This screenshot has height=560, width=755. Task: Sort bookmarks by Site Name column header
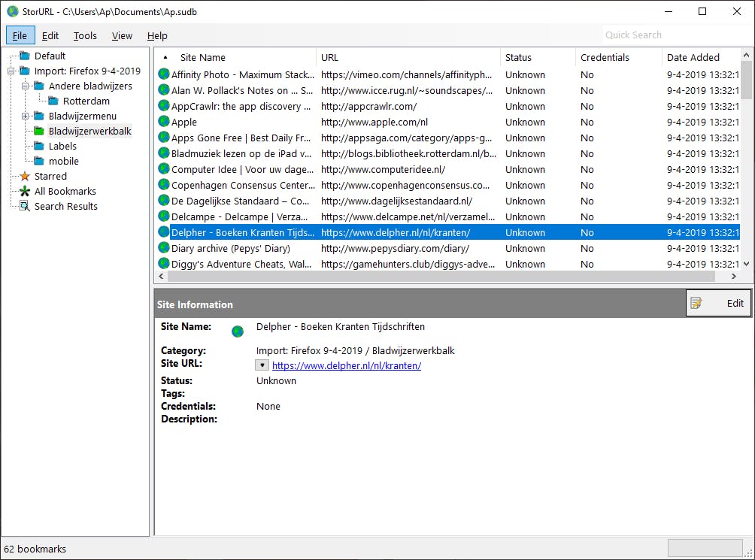pos(203,57)
